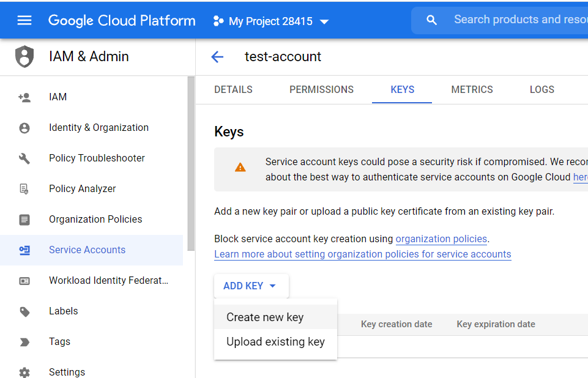Open Policy Analyzer in sidebar

pyautogui.click(x=92, y=189)
